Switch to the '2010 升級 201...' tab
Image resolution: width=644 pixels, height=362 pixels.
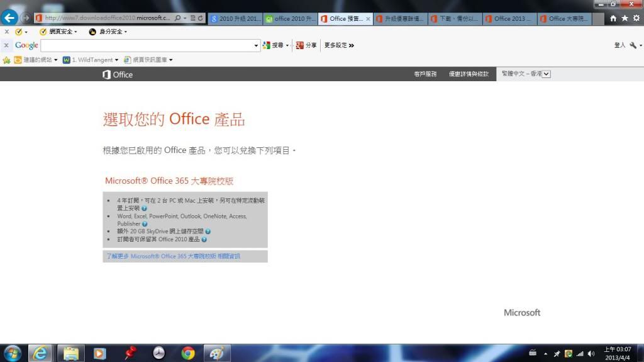coord(235,18)
